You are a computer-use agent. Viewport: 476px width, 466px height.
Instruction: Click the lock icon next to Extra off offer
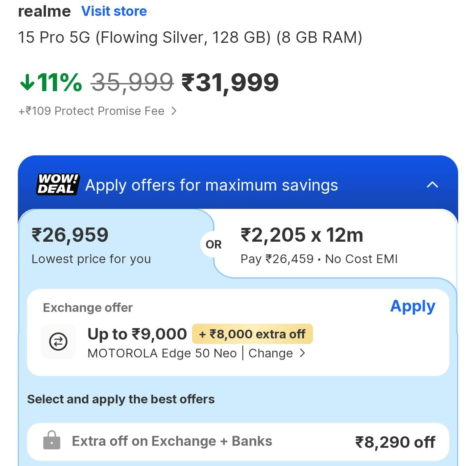coord(52,441)
